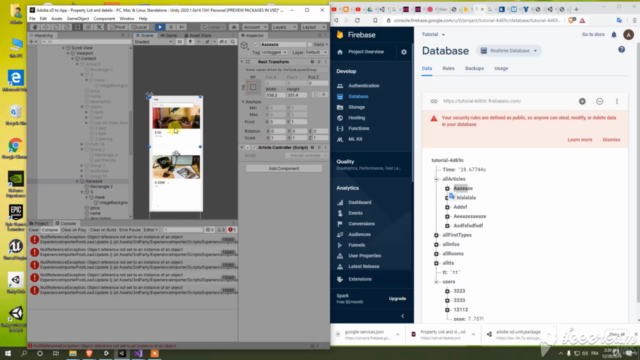
Task: Click the anchor presets square icon
Action: coord(253,87)
